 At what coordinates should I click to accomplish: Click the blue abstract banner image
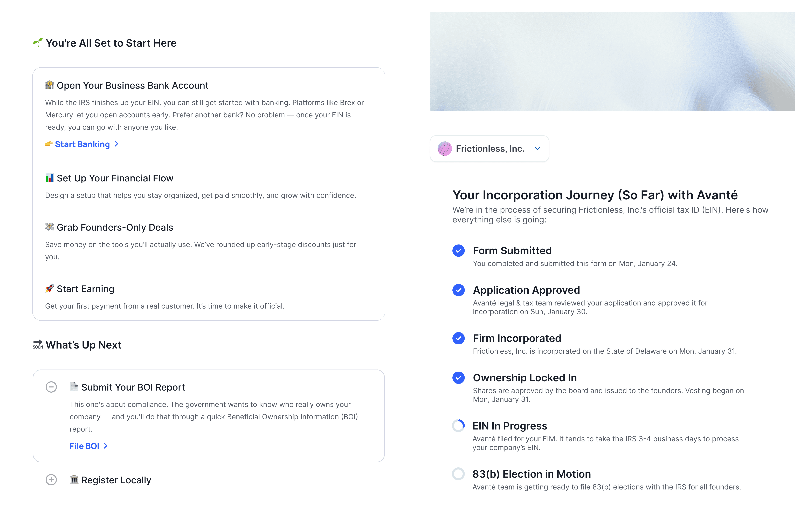[612, 61]
